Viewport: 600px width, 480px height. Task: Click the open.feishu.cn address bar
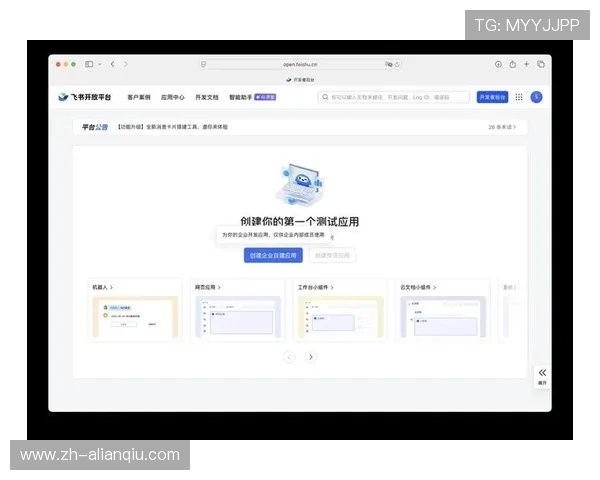(300, 64)
